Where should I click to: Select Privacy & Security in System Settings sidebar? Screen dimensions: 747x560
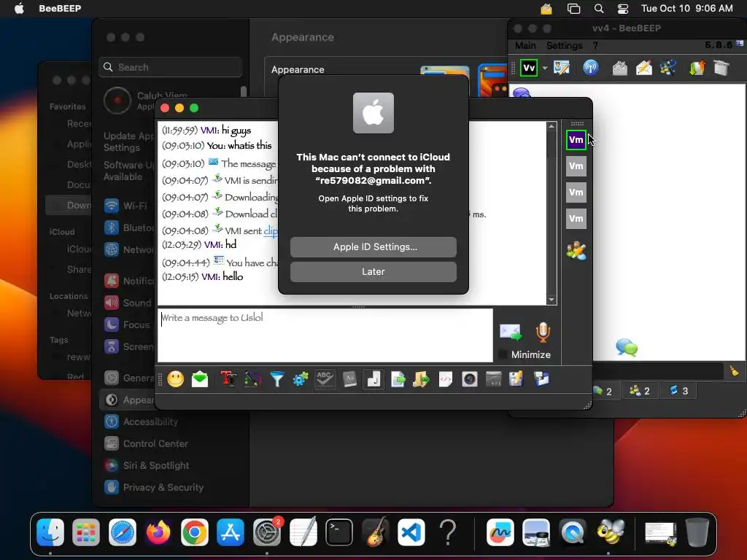154,487
